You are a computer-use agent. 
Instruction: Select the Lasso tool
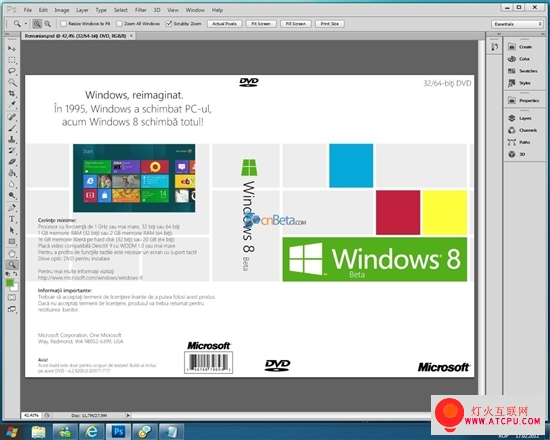coord(12,71)
